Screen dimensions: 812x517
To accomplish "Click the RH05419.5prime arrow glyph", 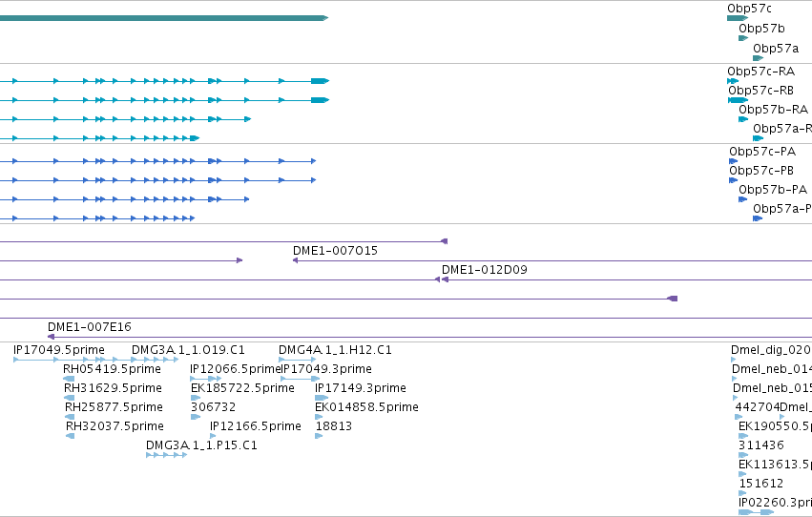I will pos(69,379).
